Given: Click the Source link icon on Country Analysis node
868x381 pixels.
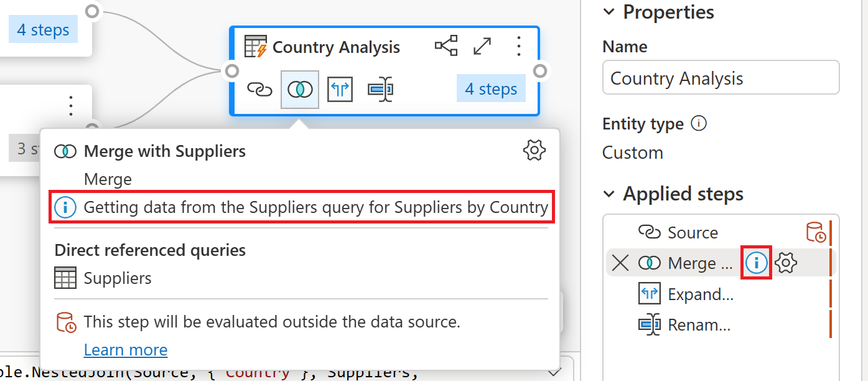Looking at the screenshot, I should click(259, 89).
